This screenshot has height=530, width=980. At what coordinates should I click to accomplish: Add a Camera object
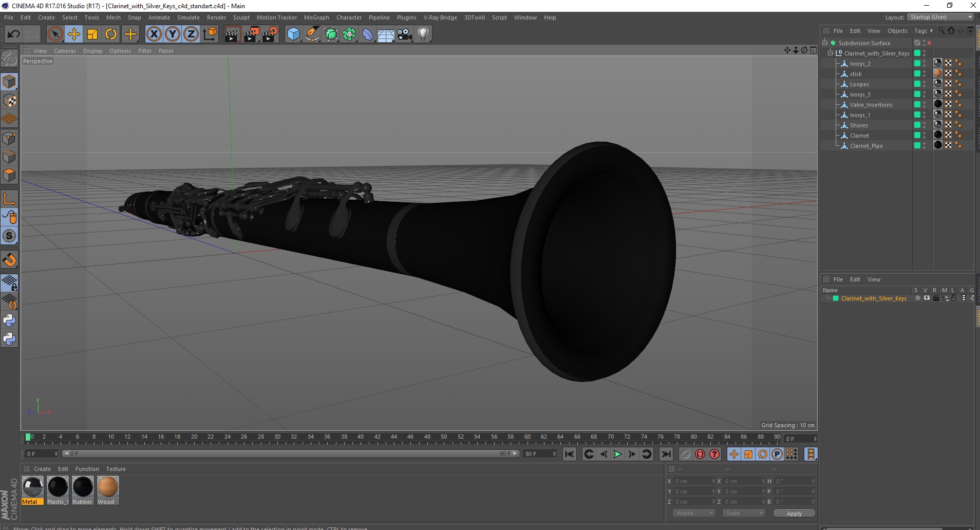(x=405, y=34)
